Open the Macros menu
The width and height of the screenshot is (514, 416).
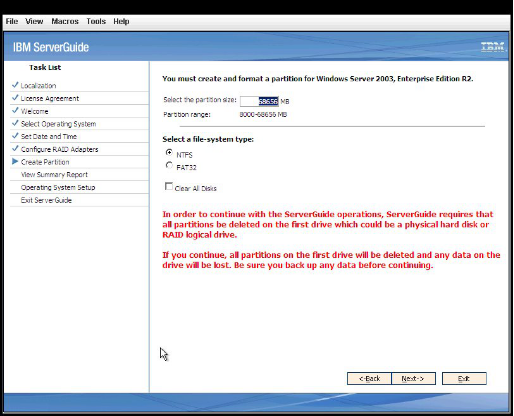pos(65,21)
